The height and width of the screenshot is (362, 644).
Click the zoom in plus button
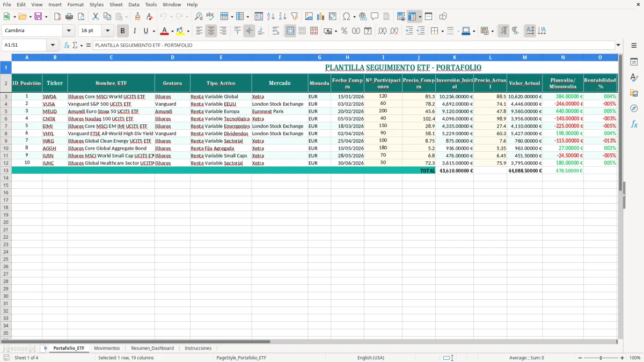click(x=623, y=358)
